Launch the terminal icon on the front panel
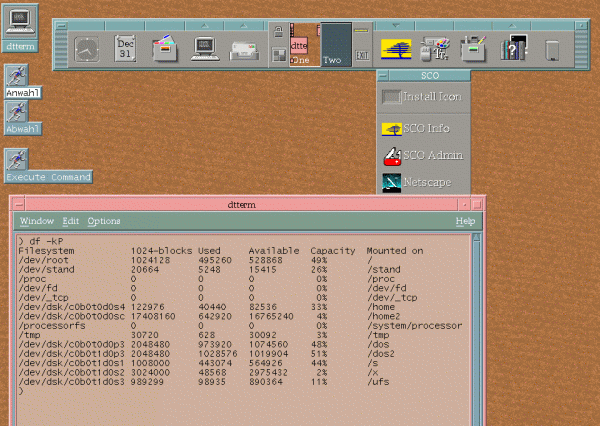This screenshot has width=600, height=426. coord(205,47)
